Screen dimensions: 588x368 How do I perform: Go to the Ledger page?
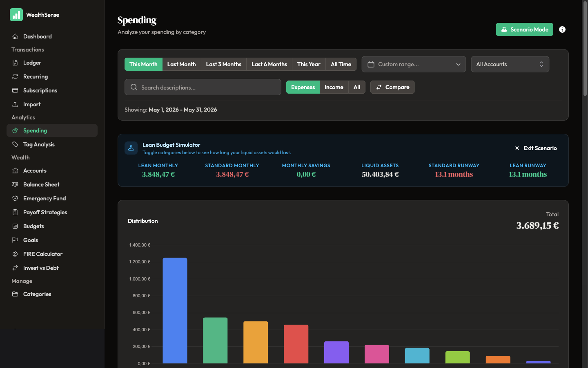pos(52,63)
